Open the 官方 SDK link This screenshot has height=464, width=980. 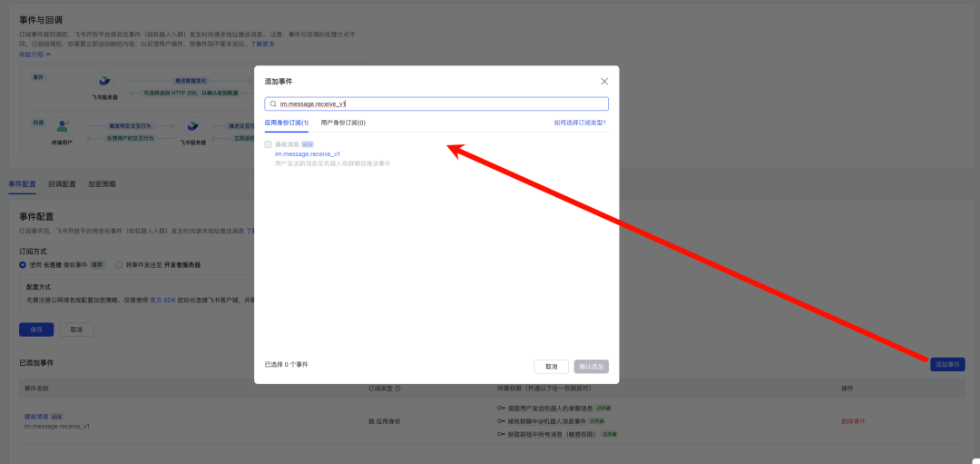tap(162, 301)
